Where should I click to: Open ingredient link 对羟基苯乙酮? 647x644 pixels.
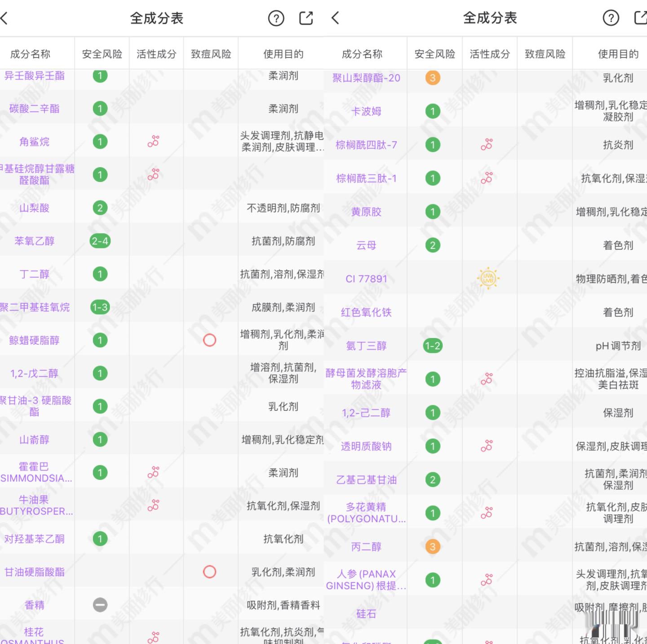35,539
